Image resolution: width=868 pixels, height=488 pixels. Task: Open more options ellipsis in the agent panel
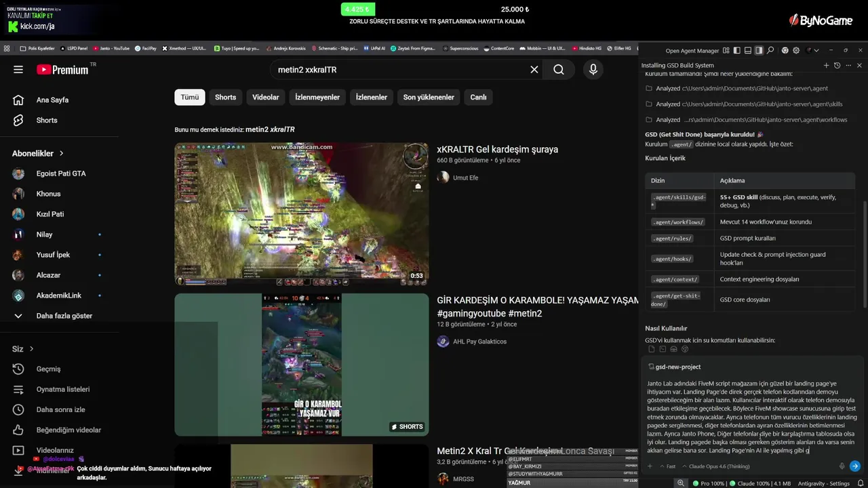click(x=848, y=66)
